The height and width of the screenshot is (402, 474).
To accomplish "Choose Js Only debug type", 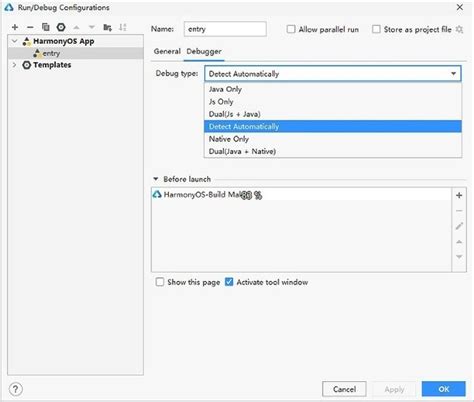I will [x=333, y=102].
